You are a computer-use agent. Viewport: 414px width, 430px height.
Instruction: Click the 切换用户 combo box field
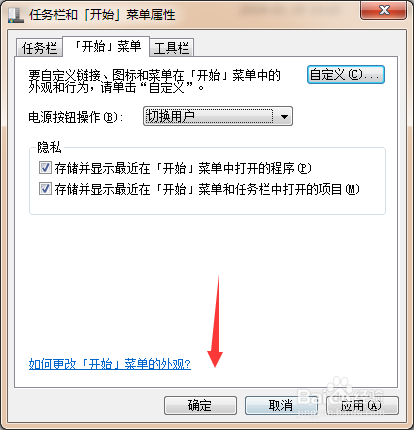coord(218,116)
